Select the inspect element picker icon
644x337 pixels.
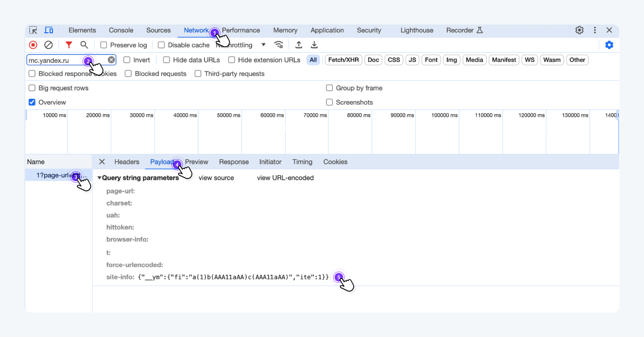click(33, 30)
